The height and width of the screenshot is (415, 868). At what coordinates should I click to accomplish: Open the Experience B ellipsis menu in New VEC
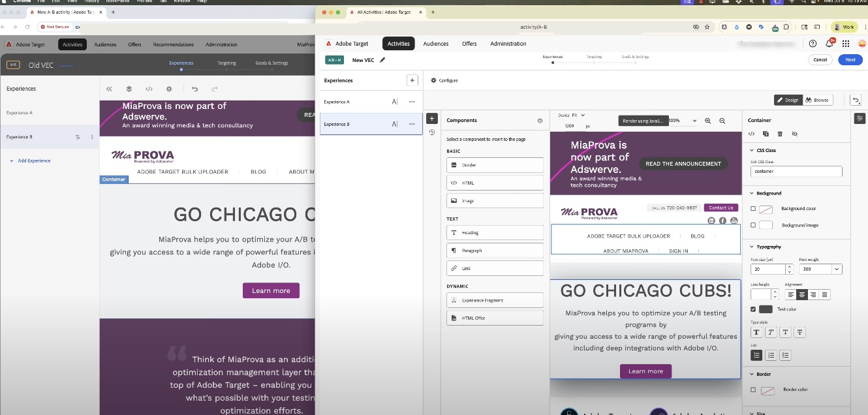(x=412, y=124)
